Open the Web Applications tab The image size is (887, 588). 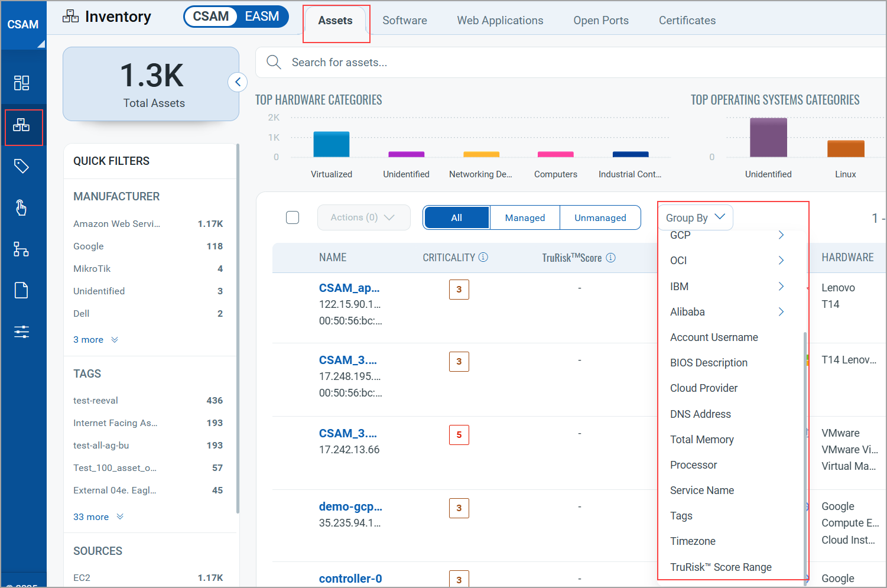[x=500, y=21]
